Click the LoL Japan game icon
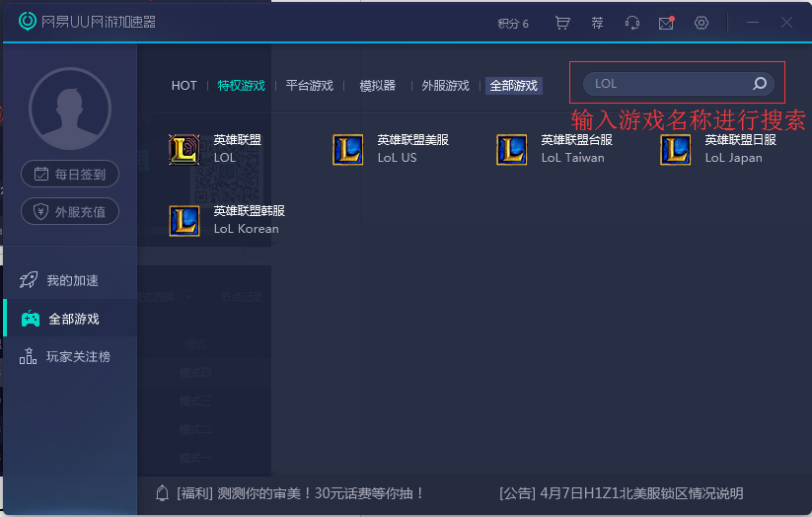 (675, 149)
